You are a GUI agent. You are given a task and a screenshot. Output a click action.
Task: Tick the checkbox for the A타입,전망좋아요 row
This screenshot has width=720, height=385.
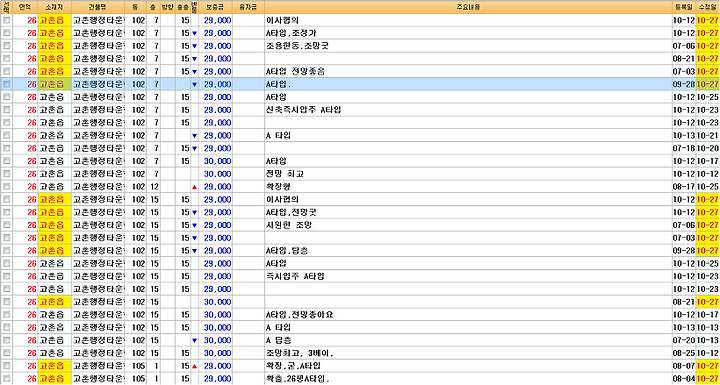pos(6,315)
